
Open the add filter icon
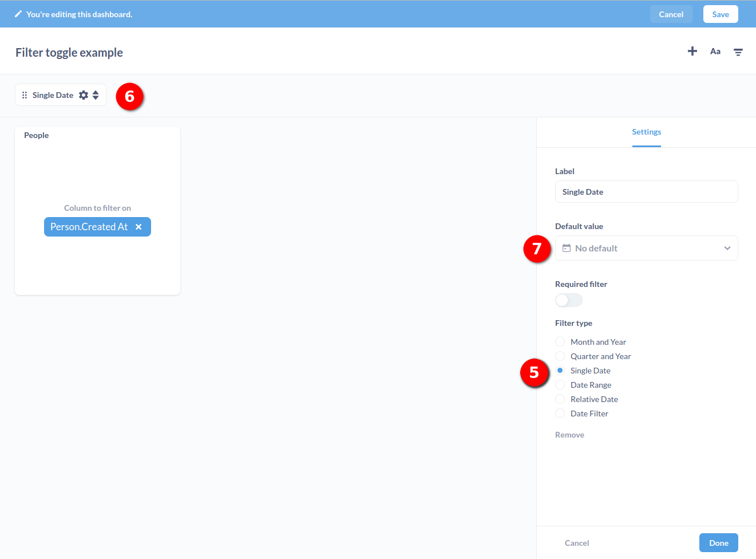pyautogui.click(x=738, y=52)
